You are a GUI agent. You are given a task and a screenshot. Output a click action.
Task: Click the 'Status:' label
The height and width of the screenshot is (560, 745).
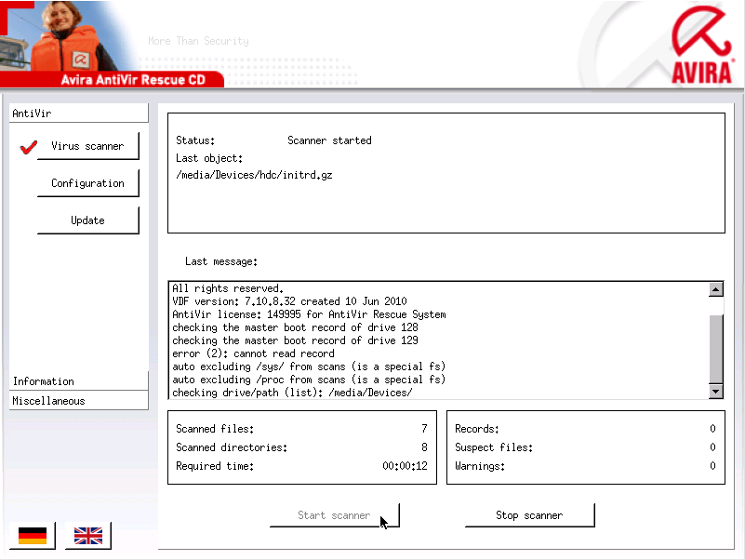pyautogui.click(x=195, y=140)
